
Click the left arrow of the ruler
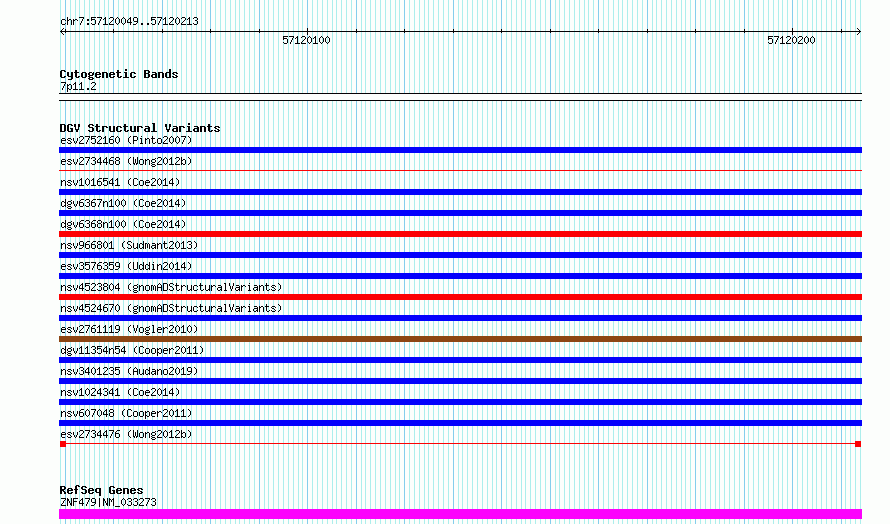[x=63, y=32]
